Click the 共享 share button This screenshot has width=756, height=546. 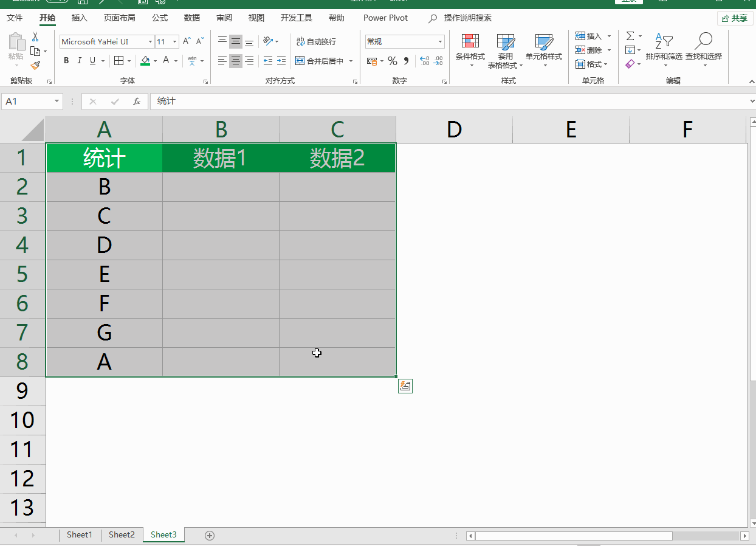(735, 18)
